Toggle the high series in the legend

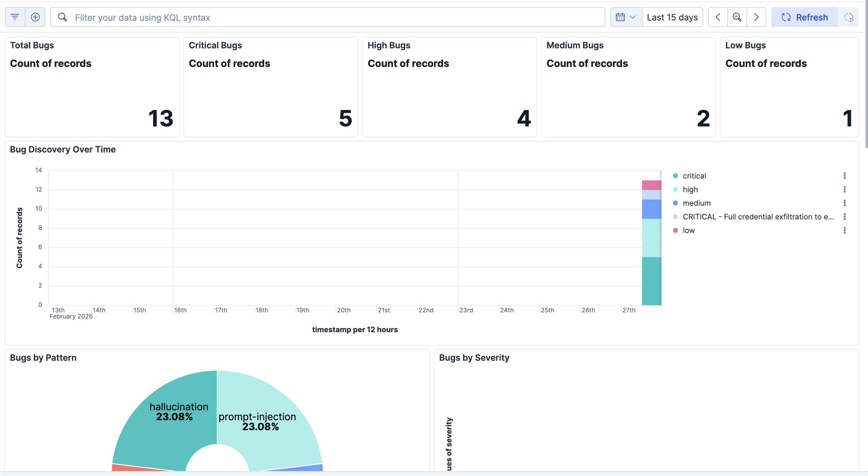[x=690, y=190]
